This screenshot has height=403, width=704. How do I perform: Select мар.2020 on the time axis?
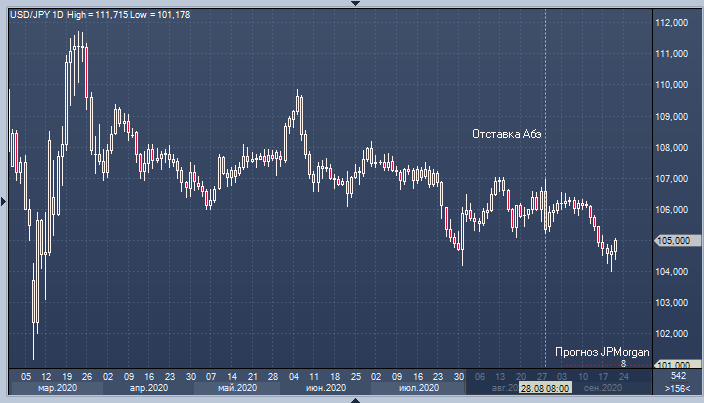pos(56,387)
